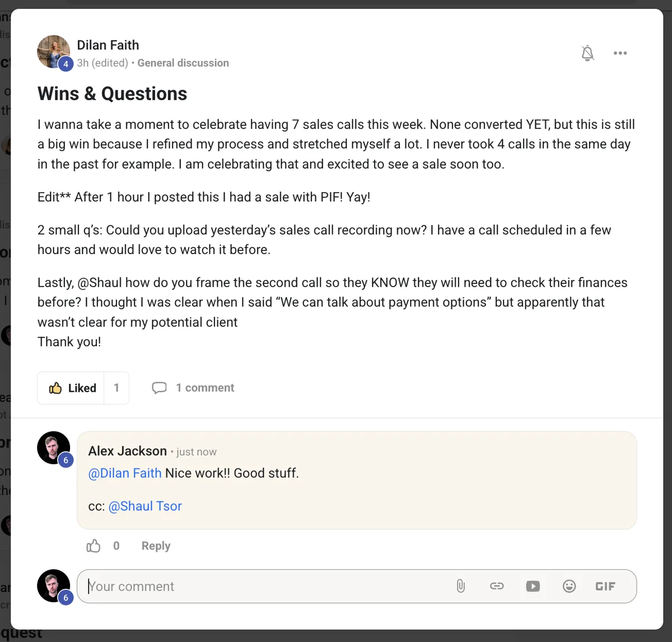
Task: View Dilan Faith's level badge
Action: pyautogui.click(x=66, y=64)
